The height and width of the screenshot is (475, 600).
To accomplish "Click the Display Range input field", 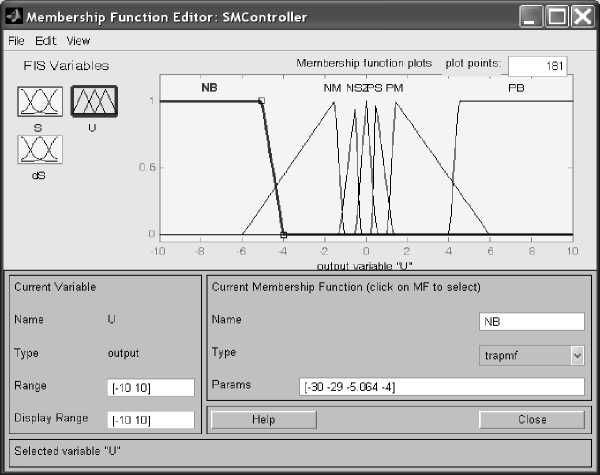I will click(149, 420).
